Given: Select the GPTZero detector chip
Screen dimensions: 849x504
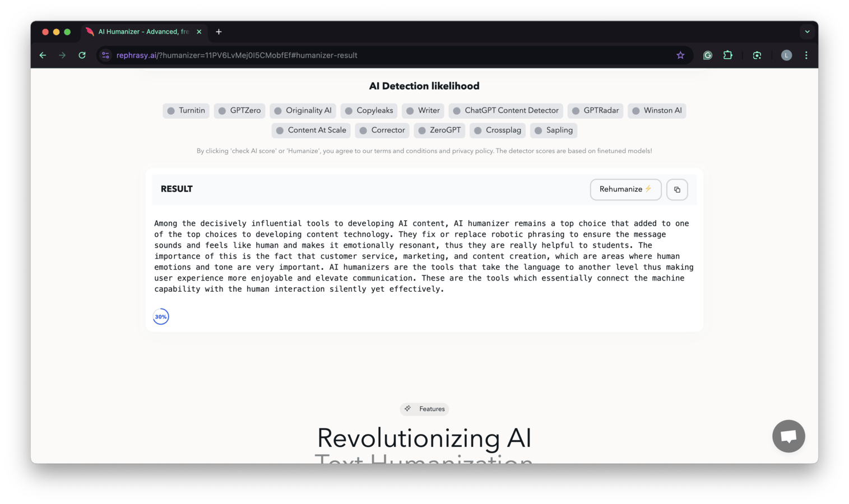Looking at the screenshot, I should (239, 110).
